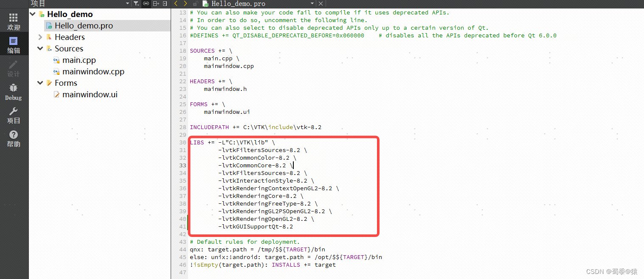Navigate back using the left arrow icon

click(176, 3)
